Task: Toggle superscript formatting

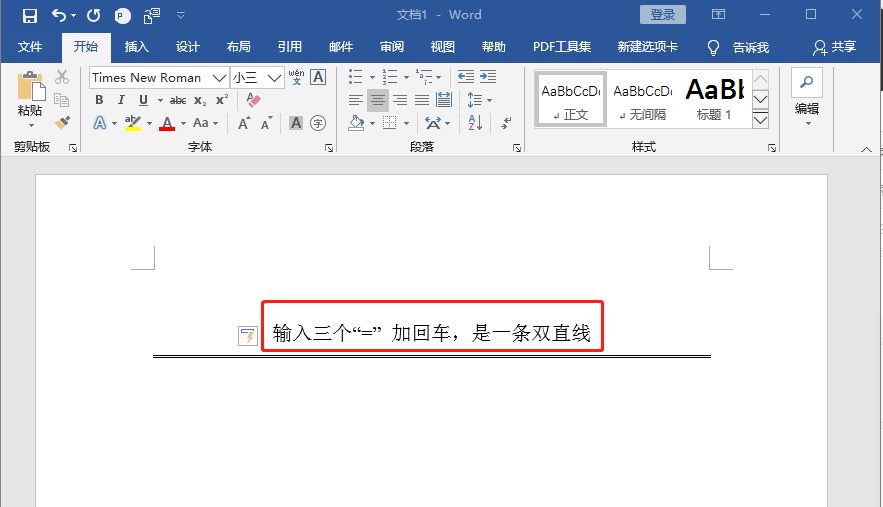Action: pos(222,99)
